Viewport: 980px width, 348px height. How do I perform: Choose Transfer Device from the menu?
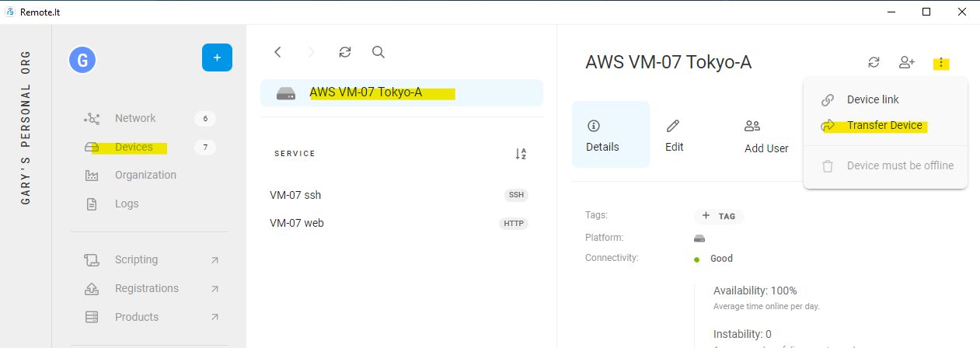point(886,125)
